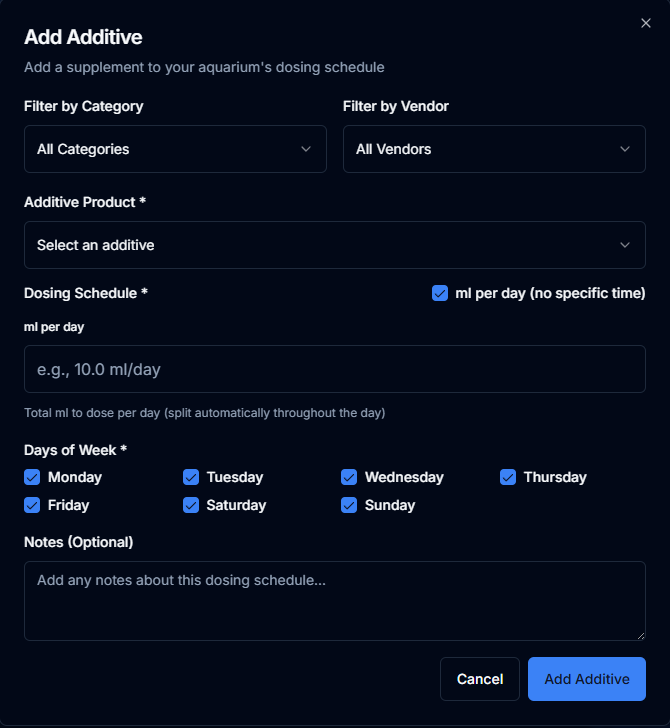The height and width of the screenshot is (728, 670).
Task: Expand the Select an additive dropdown
Action: coord(334,245)
